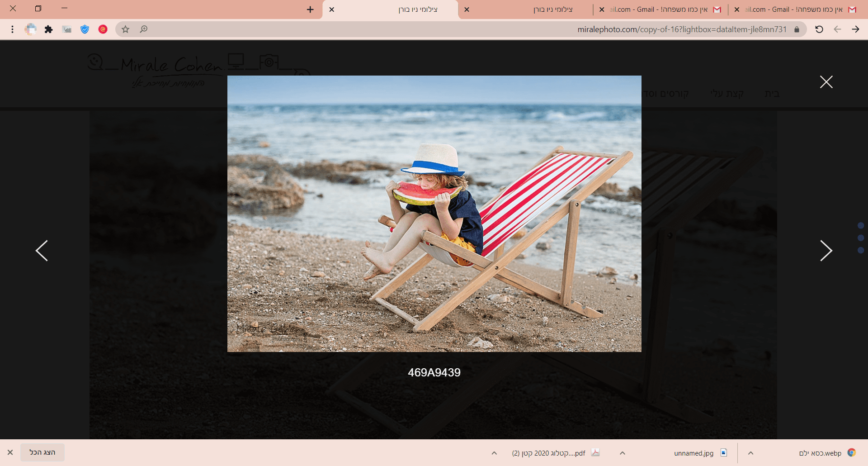Image resolution: width=868 pixels, height=466 pixels.
Task: Click the photo caption 469A9439
Action: [x=434, y=372]
